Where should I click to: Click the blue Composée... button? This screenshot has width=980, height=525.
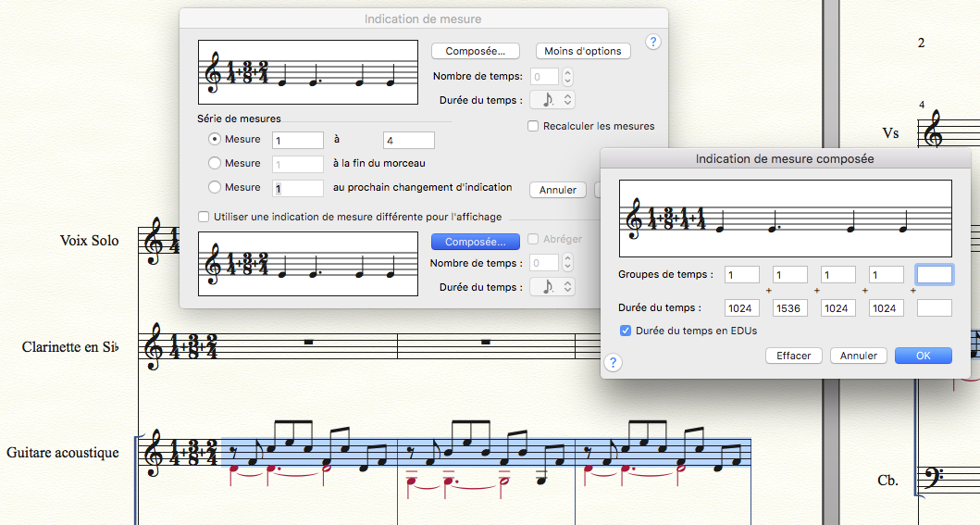coord(475,242)
